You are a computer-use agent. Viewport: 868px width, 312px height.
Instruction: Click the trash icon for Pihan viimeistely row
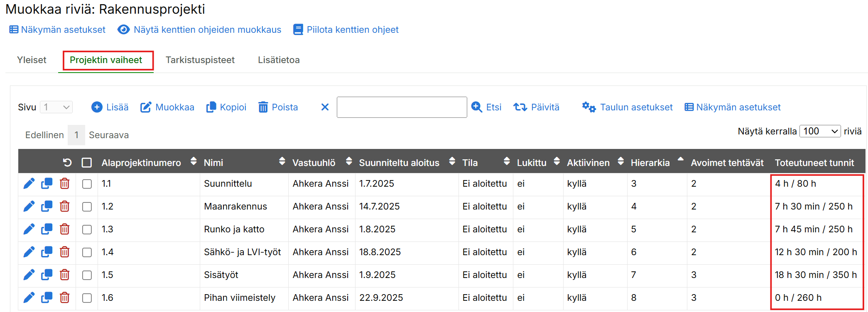pos(64,297)
